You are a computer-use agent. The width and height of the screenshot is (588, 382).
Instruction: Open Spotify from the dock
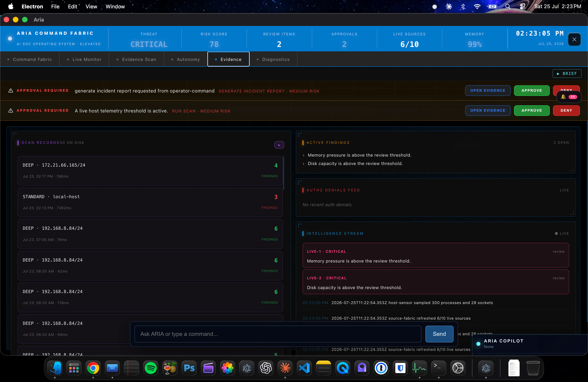point(150,368)
